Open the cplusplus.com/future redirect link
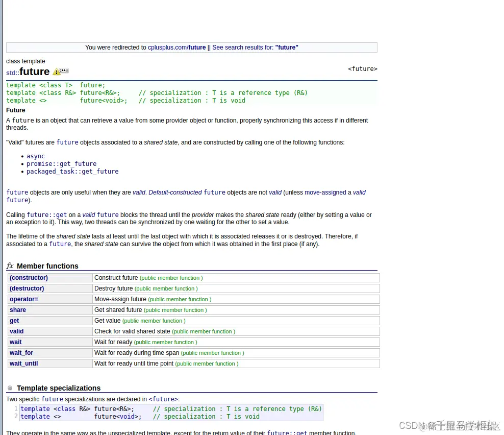The height and width of the screenshot is (435, 504). tap(177, 47)
